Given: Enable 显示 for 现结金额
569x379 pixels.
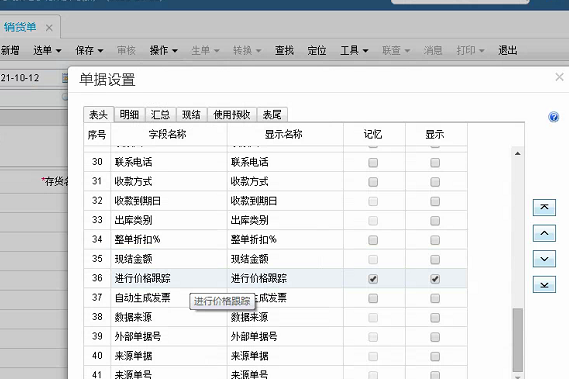Looking at the screenshot, I should pyautogui.click(x=435, y=260).
